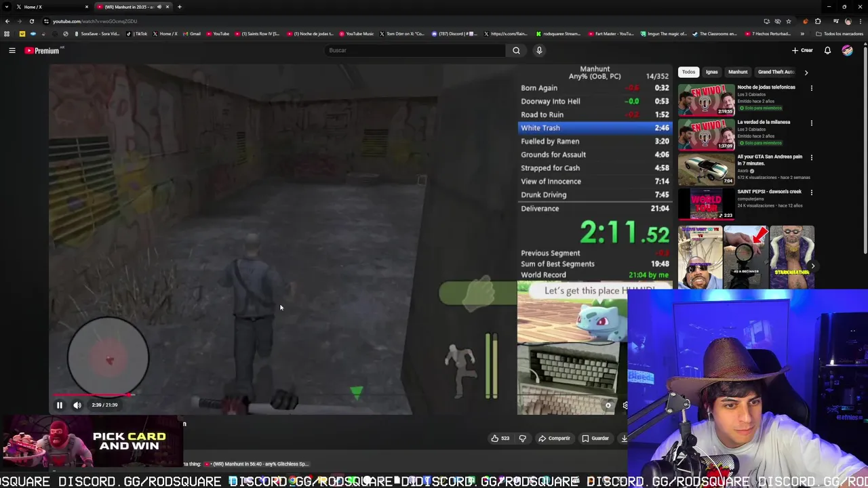
Task: Mute the video with the volume icon
Action: [77, 405]
